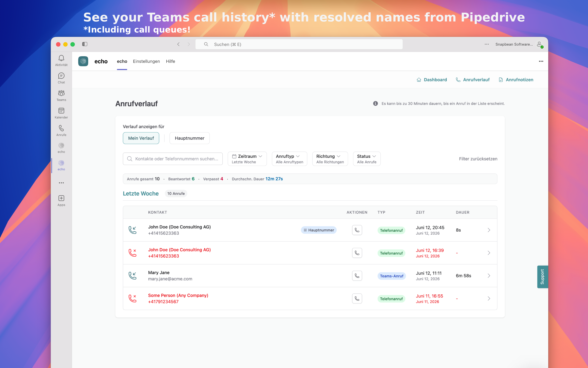The height and width of the screenshot is (368, 588).
Task: Open the title bar ellipsis menu
Action: click(x=487, y=44)
